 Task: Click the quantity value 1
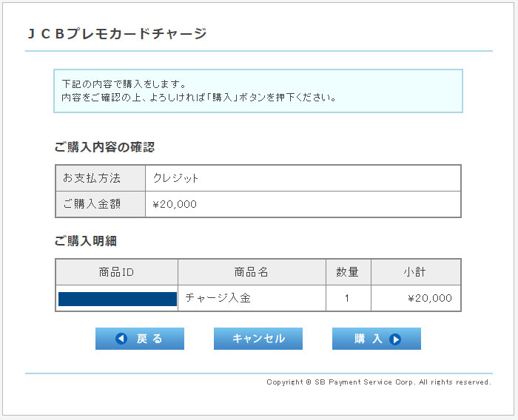click(347, 299)
